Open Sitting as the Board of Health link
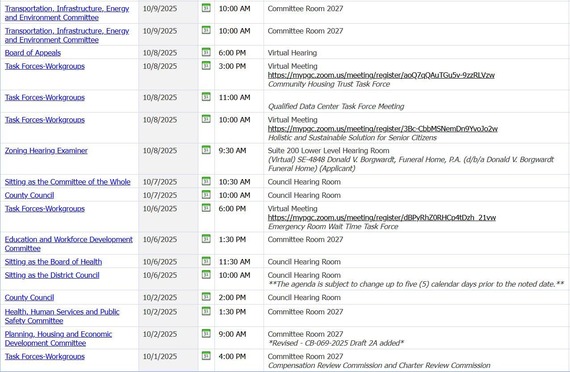Image resolution: width=570 pixels, height=372 pixels. pyautogui.click(x=53, y=262)
